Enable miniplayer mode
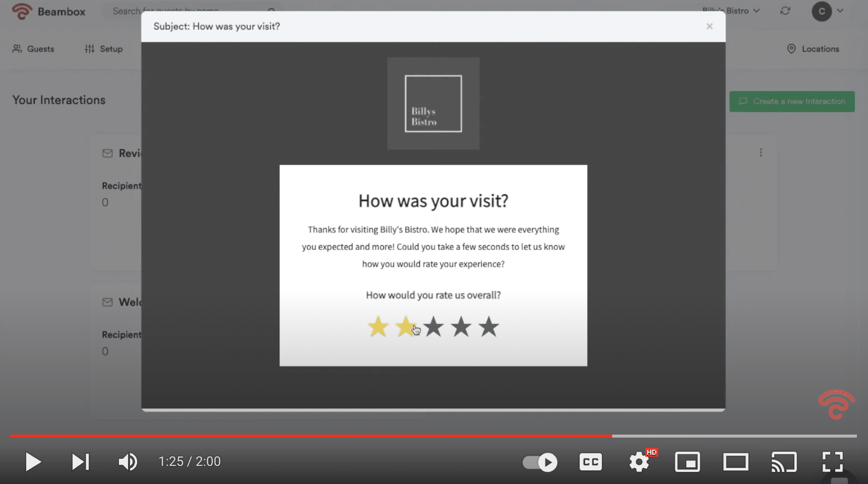868x484 pixels. pyautogui.click(x=688, y=462)
